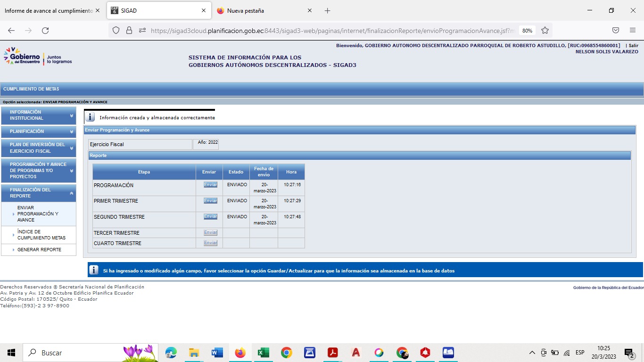Click the site padlock security icon
This screenshot has height=362, width=644.
[129, 30]
